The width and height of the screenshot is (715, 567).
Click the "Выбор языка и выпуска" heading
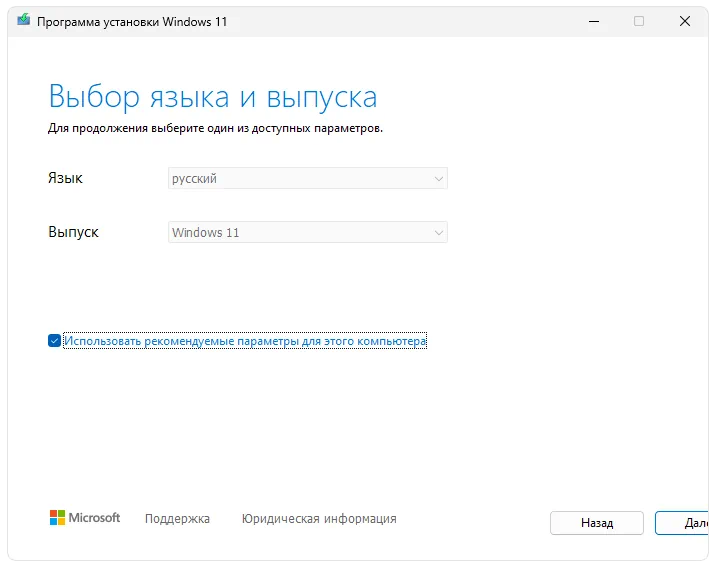[213, 97]
